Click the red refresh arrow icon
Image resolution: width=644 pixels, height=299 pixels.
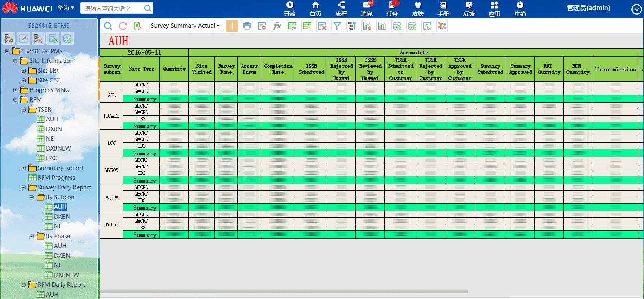point(123,26)
